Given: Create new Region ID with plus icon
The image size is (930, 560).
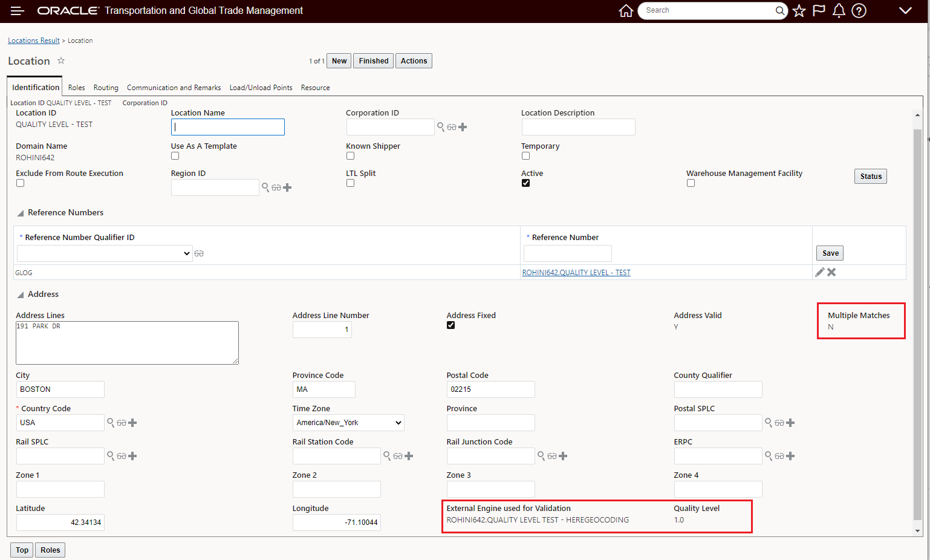Looking at the screenshot, I should click(x=288, y=187).
